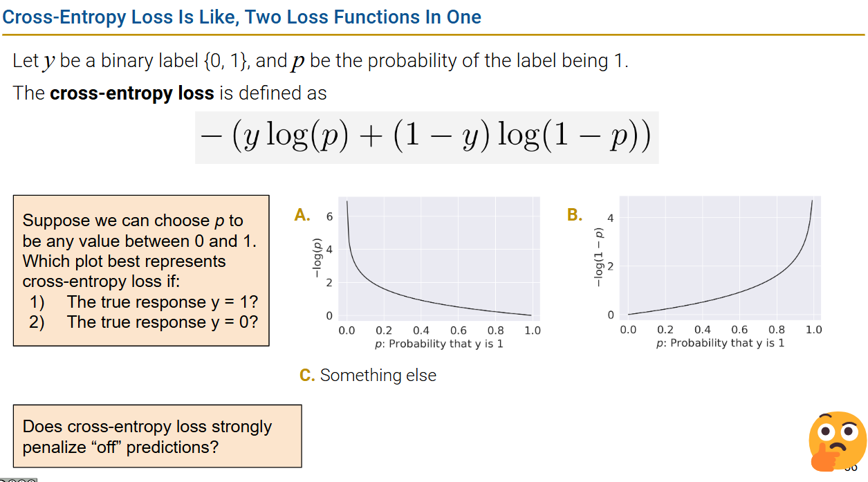The image size is (868, 482).
Task: Click the gold line under the title
Action: (x=434, y=35)
